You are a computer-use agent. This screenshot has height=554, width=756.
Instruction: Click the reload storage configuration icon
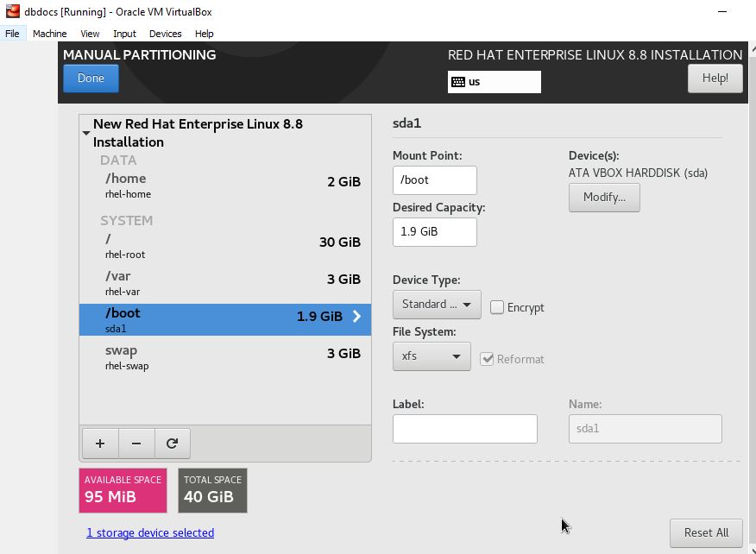(x=172, y=444)
